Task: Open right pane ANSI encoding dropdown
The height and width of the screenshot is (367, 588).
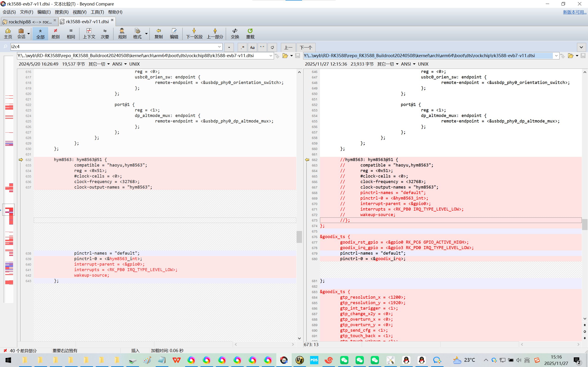Action: pyautogui.click(x=414, y=64)
